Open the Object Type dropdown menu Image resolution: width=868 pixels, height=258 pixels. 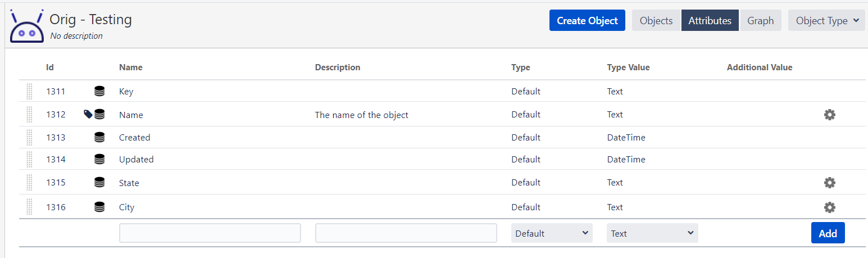tap(826, 20)
